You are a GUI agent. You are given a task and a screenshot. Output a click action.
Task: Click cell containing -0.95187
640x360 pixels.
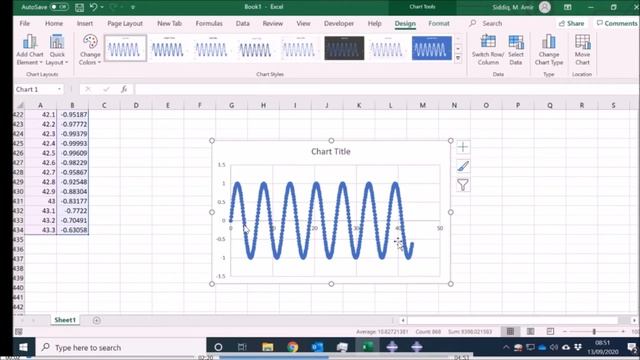[73, 115]
